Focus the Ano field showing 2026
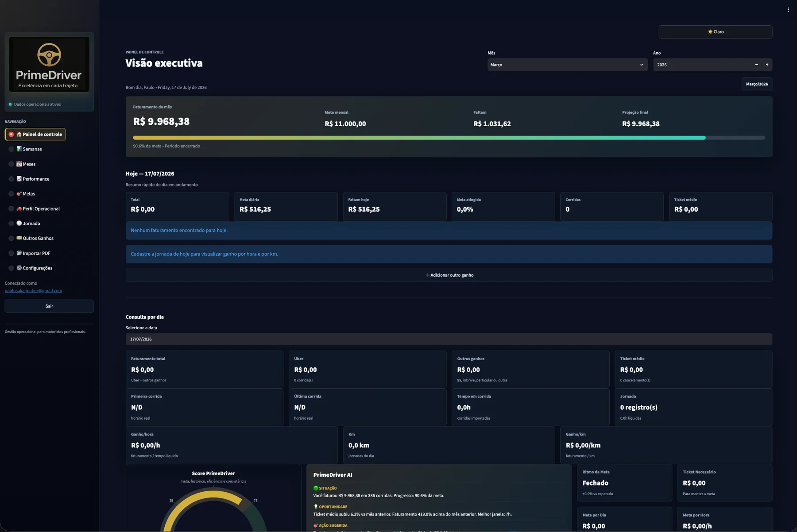Screen dimensions: 797x532 (x=702, y=65)
